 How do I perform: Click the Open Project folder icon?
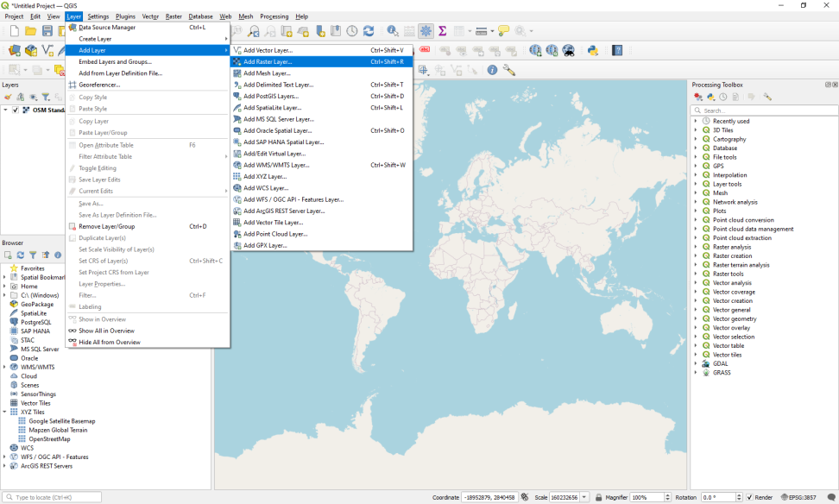pos(30,32)
